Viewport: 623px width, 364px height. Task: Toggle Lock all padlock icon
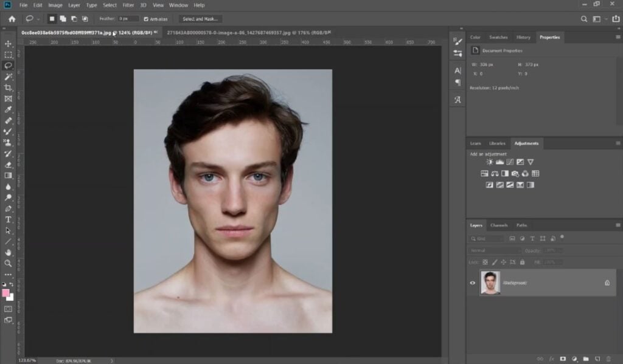tap(523, 263)
